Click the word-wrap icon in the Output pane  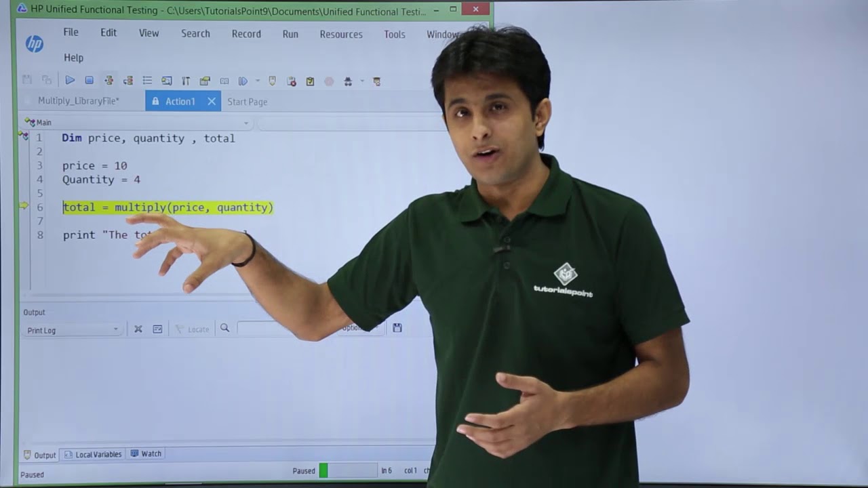pyautogui.click(x=157, y=329)
